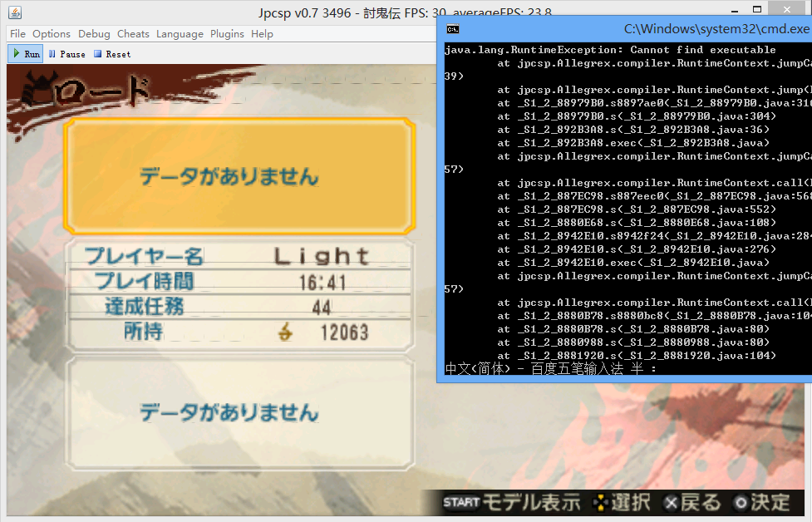
Task: Open the Help menu
Action: [262, 34]
